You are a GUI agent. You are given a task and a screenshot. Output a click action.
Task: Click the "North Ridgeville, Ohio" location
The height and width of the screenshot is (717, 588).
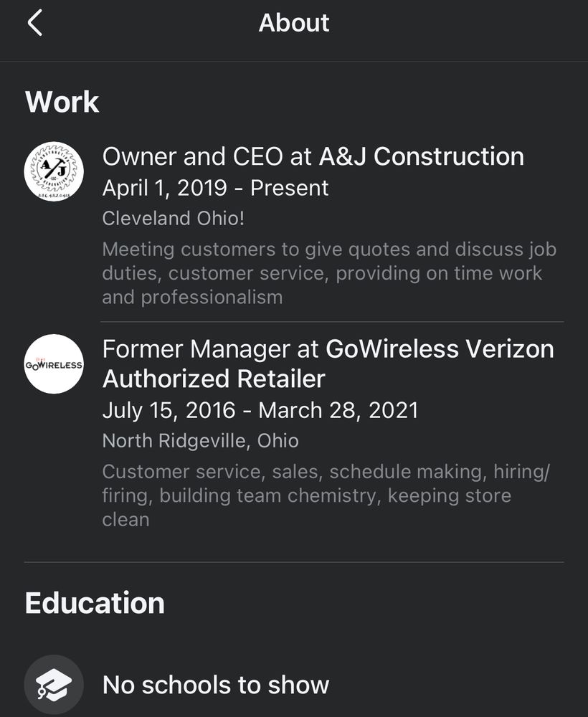pos(200,440)
